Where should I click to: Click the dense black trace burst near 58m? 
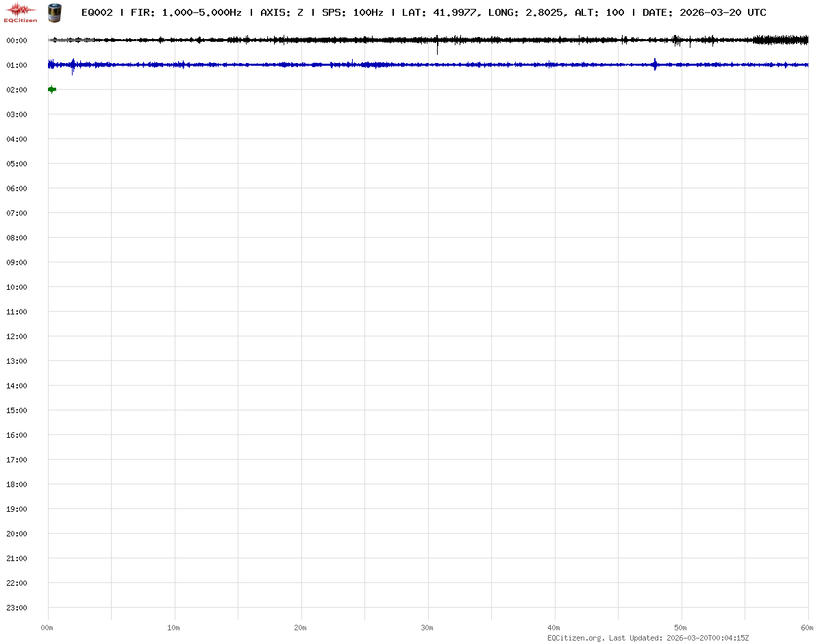click(781, 40)
